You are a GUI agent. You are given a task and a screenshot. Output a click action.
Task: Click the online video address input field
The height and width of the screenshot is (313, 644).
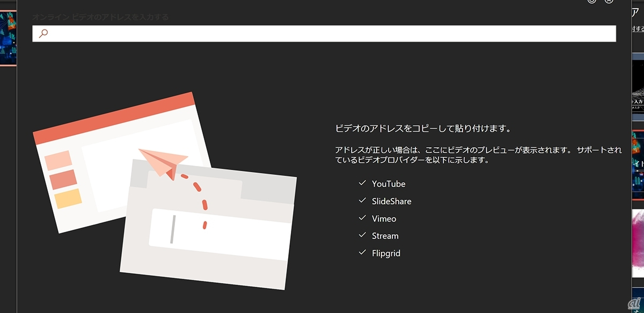coord(324,33)
